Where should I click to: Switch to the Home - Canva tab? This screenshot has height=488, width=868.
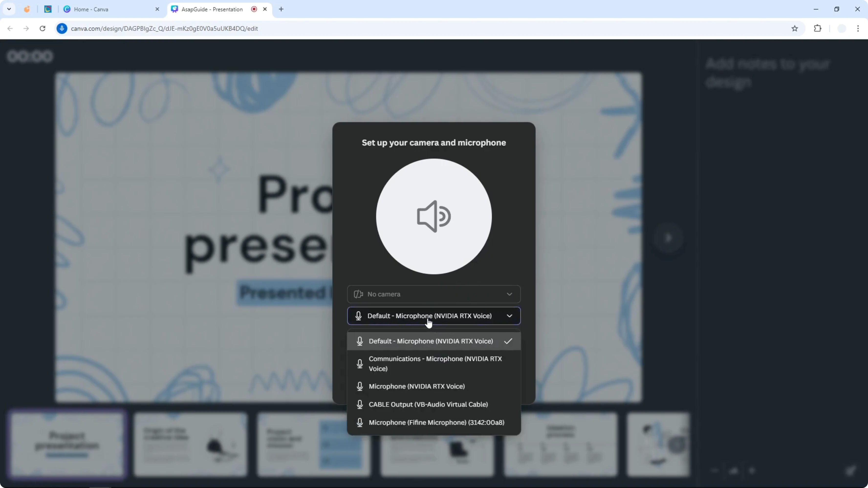[111, 9]
